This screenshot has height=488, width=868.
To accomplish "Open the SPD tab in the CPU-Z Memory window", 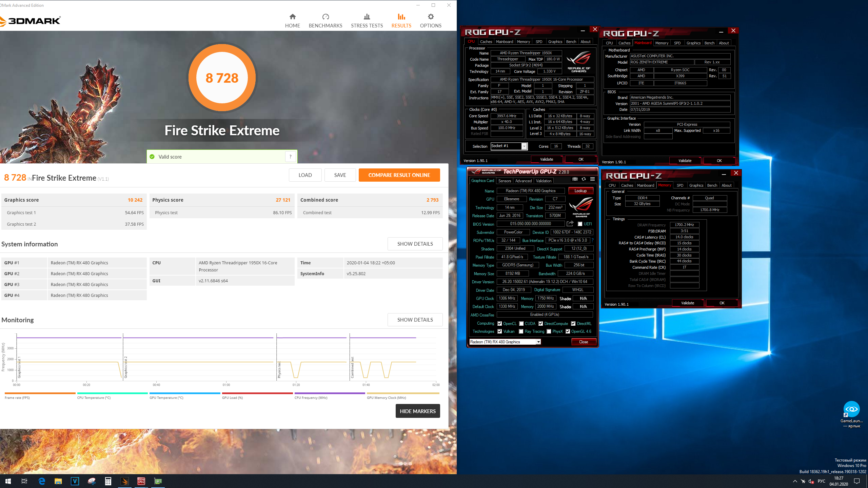I will 680,185.
